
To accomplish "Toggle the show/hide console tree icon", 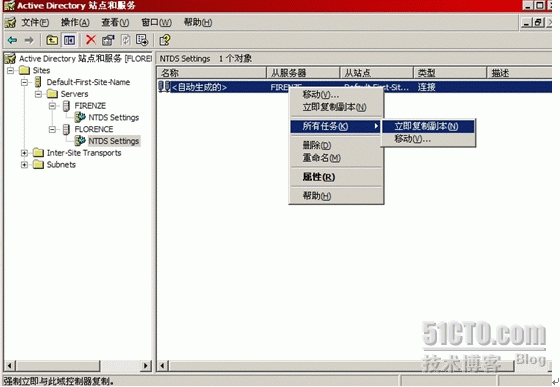I will click(69, 40).
